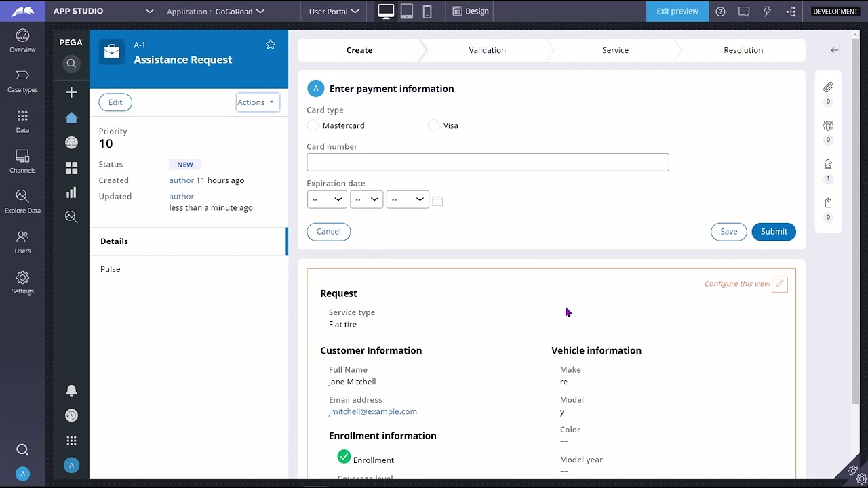Image resolution: width=868 pixels, height=488 pixels.
Task: Open the Overview section in App Studio
Action: (x=22, y=41)
